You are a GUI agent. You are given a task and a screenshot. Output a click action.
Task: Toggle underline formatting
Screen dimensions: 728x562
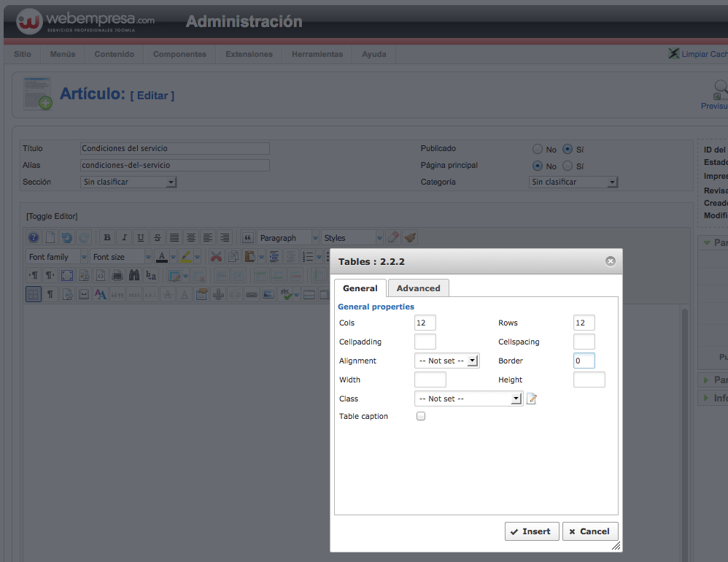click(141, 238)
